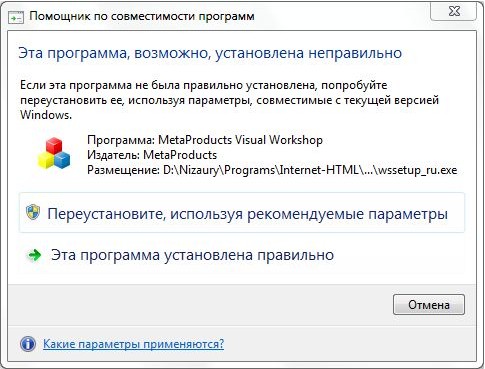Viewport: 485px width, 369px height.
Task: Open the Какие параметры применяются? link
Action: (x=133, y=344)
